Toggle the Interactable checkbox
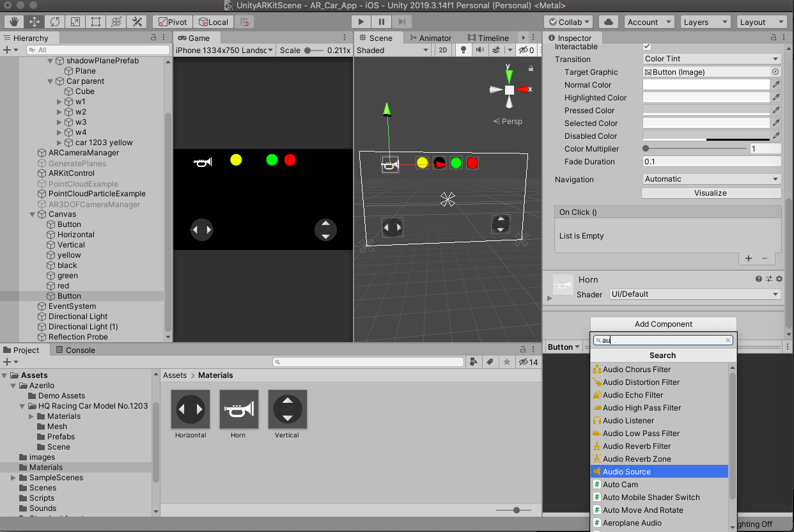The image size is (794, 532). pyautogui.click(x=647, y=47)
